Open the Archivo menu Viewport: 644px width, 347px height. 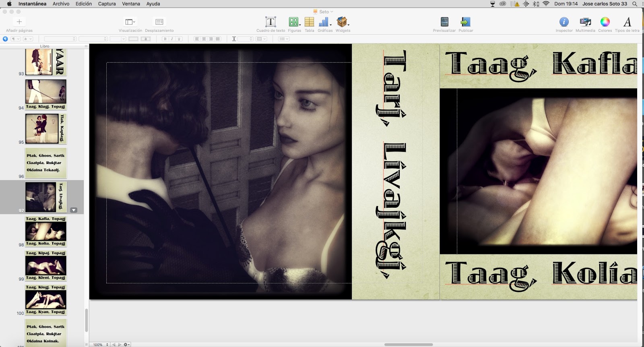(x=61, y=4)
